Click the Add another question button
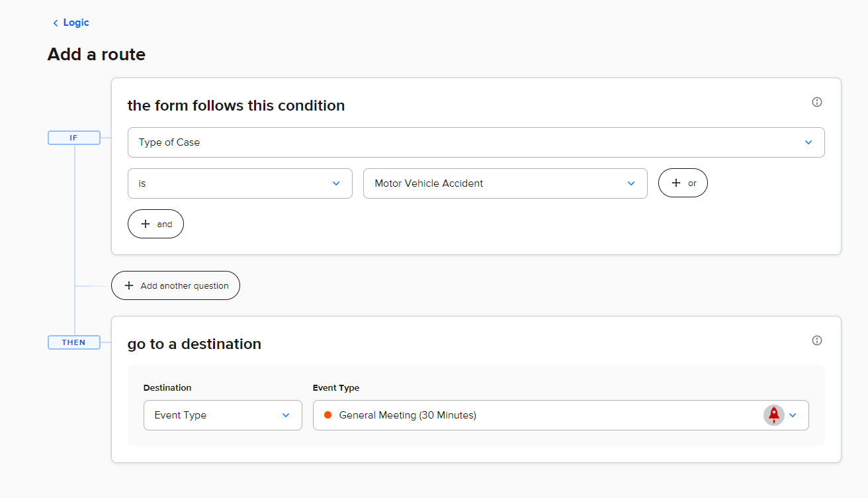This screenshot has height=498, width=868. click(175, 285)
